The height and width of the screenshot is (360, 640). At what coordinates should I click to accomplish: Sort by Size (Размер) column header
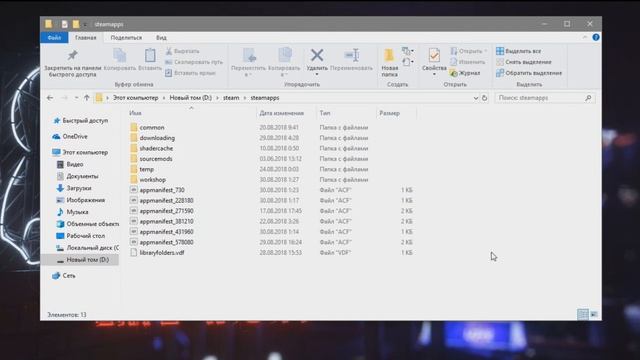point(389,113)
